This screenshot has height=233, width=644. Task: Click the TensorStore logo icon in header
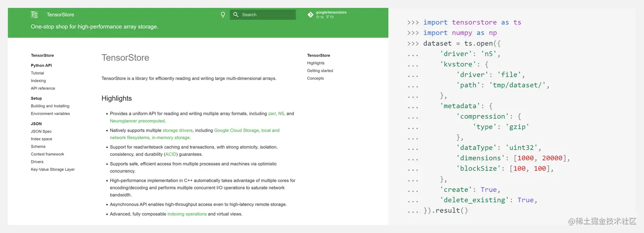34,14
